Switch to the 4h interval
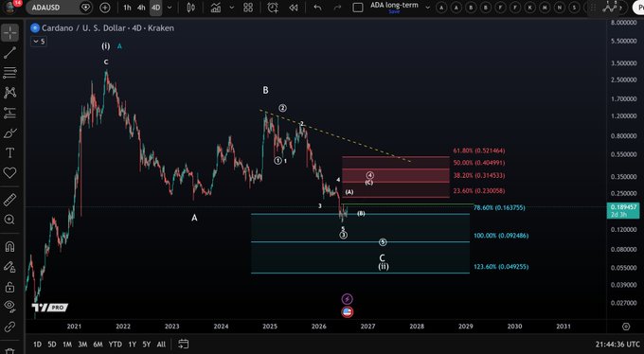This screenshot has height=354, width=644. pyautogui.click(x=141, y=8)
